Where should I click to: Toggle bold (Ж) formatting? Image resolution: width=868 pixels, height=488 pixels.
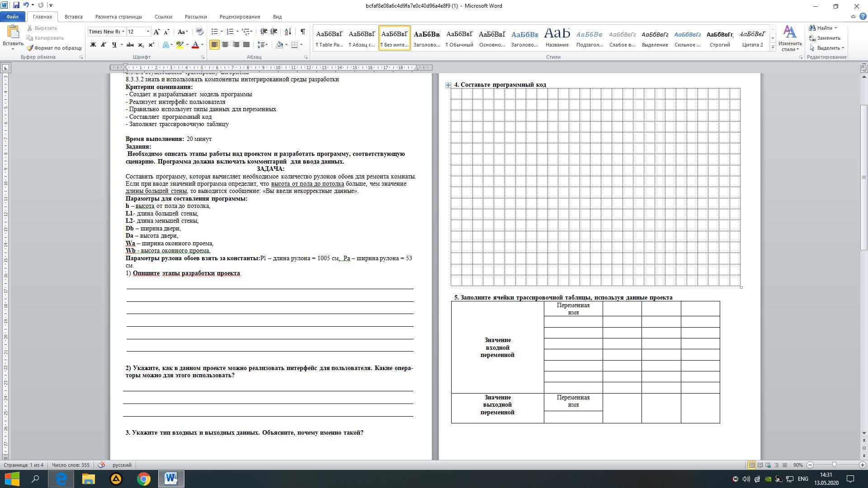click(x=93, y=45)
